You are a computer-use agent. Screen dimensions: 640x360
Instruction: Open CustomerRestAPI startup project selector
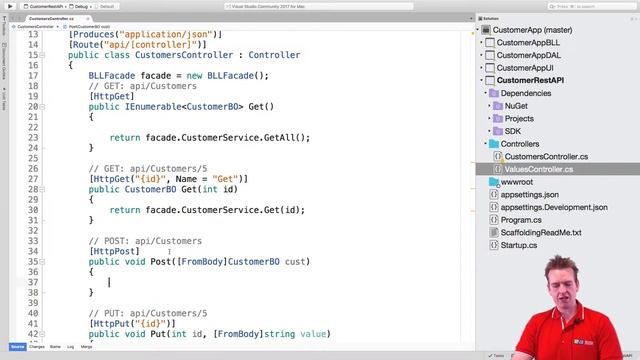(x=44, y=7)
